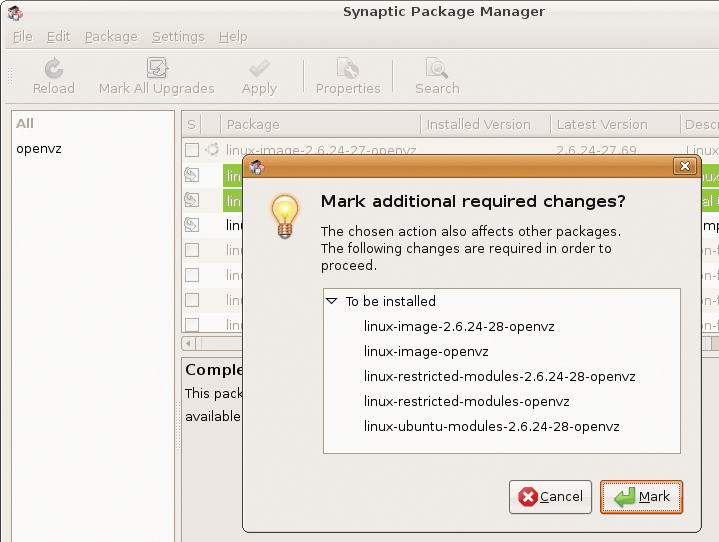Click Mark to confirm changes
The height and width of the screenshot is (542, 719).
pos(641,497)
